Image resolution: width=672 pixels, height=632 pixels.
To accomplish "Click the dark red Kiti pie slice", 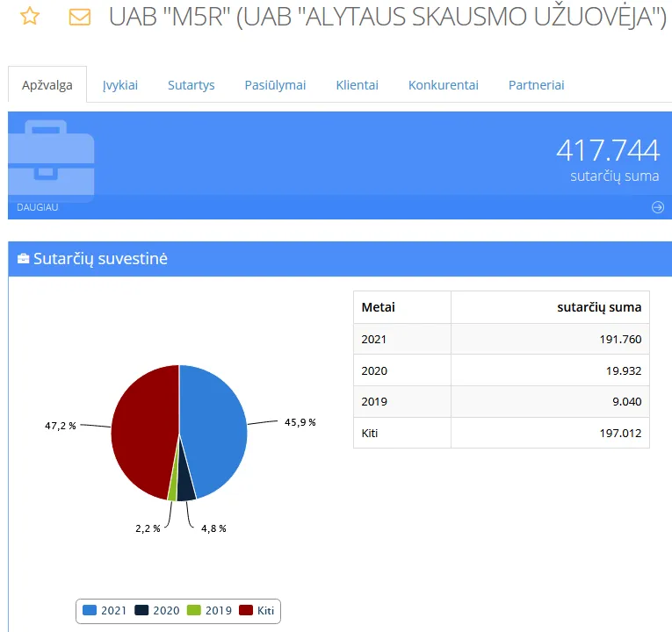I will click(142, 430).
